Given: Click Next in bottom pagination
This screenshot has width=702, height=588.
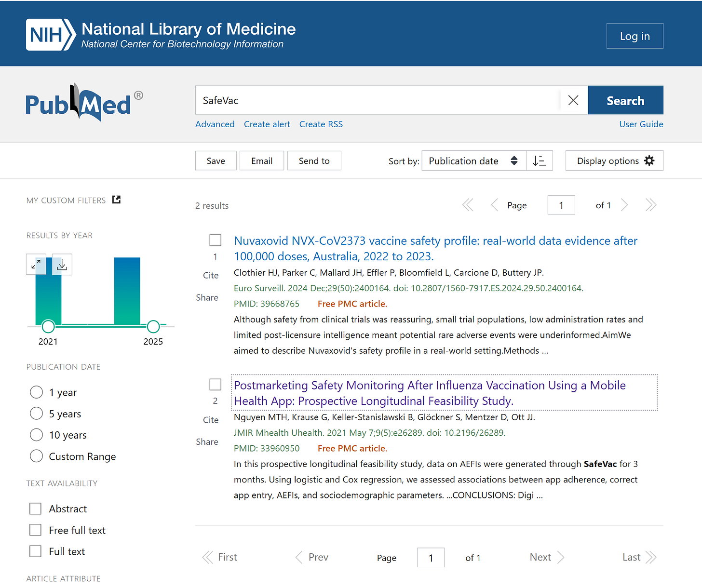Looking at the screenshot, I should (547, 557).
